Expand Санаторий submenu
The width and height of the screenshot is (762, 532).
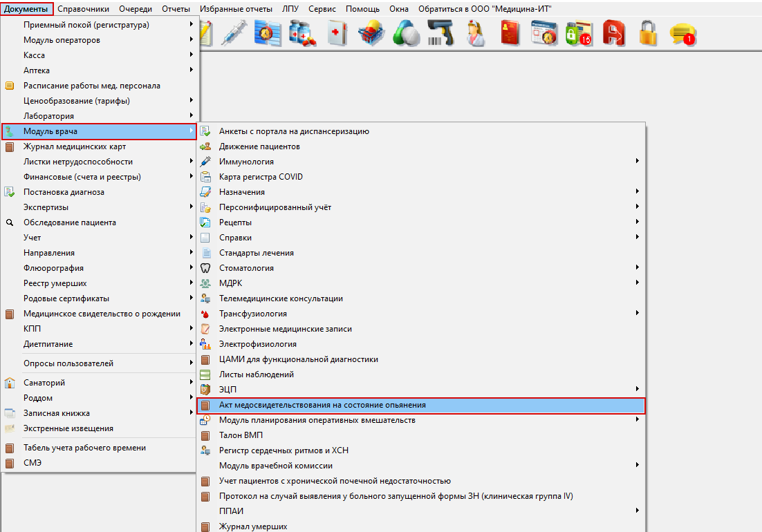pos(99,383)
